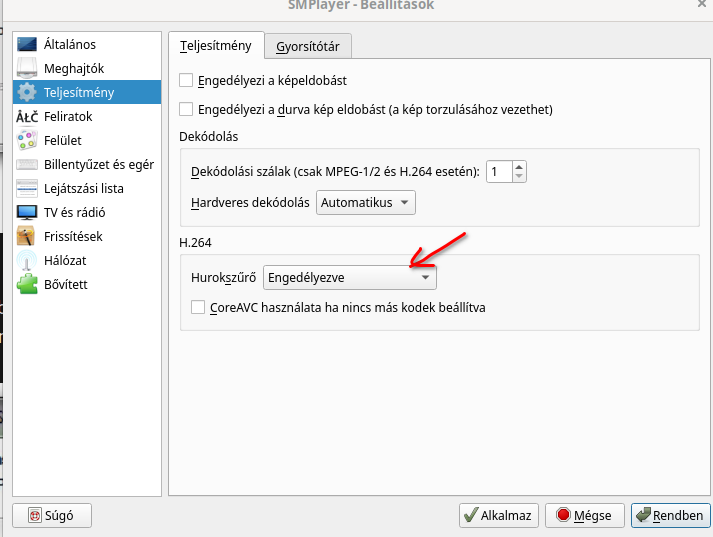
Task: Open Lejátszási lista settings
Action: 87,188
